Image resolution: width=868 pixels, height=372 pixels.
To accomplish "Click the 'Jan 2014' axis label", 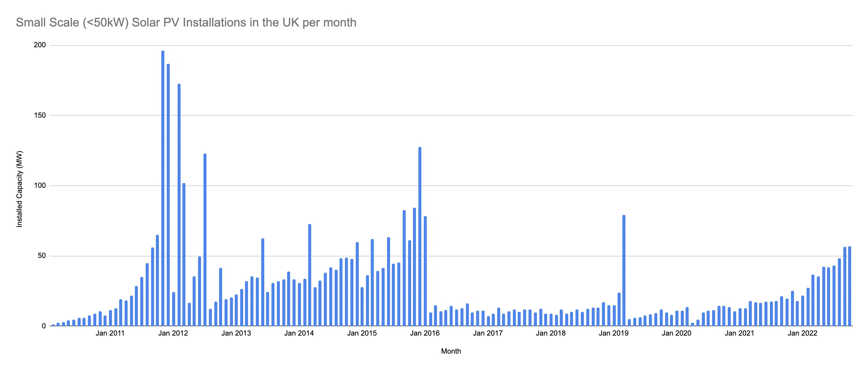I will pyautogui.click(x=299, y=333).
